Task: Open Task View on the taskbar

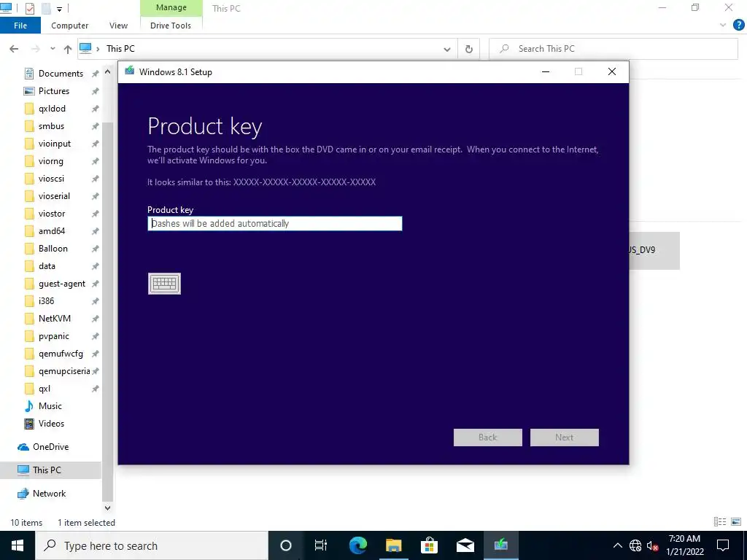Action: tap(321, 545)
